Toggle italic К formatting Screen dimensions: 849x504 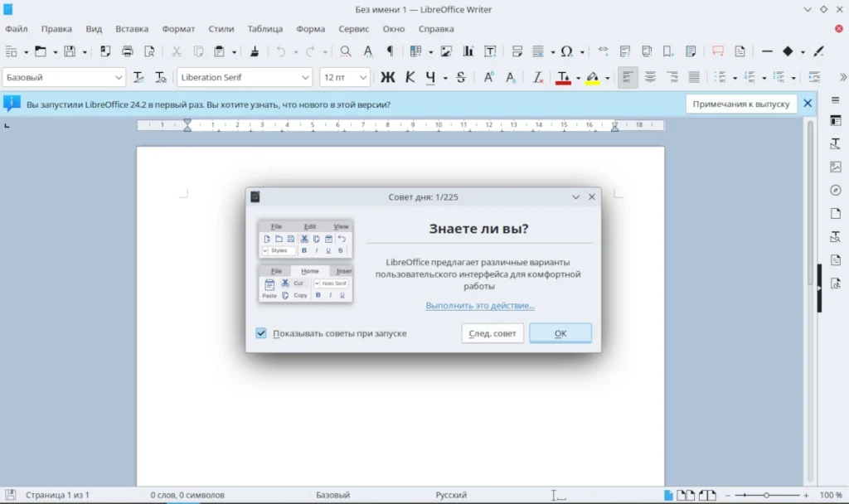(x=410, y=77)
